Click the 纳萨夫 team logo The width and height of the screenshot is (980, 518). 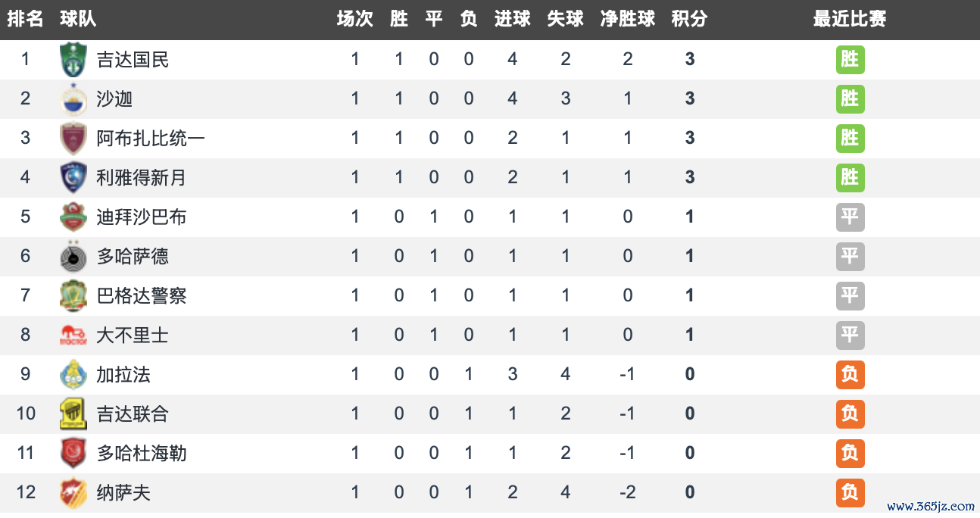[x=73, y=493]
